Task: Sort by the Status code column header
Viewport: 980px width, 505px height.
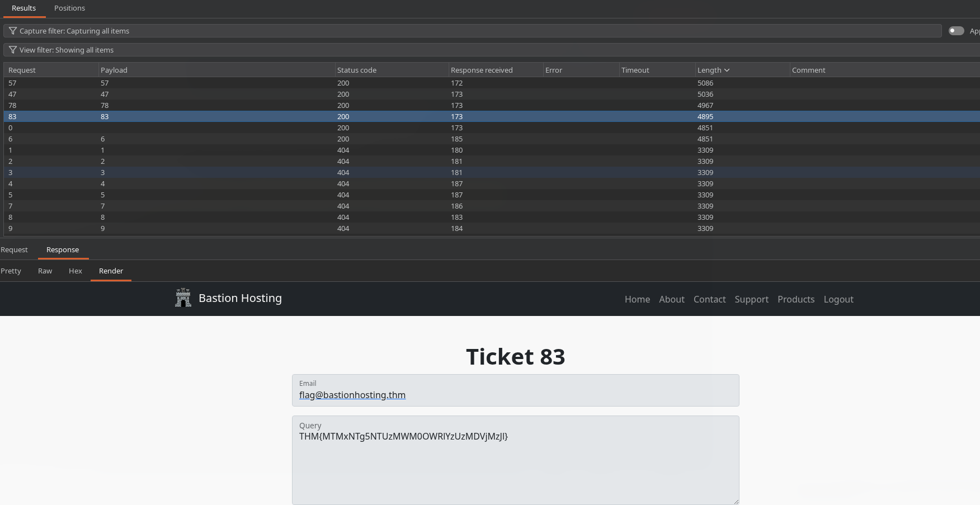Action: click(392, 70)
